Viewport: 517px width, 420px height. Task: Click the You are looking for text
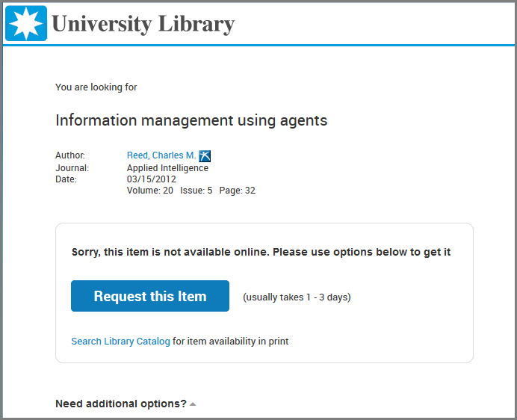pyautogui.click(x=96, y=87)
